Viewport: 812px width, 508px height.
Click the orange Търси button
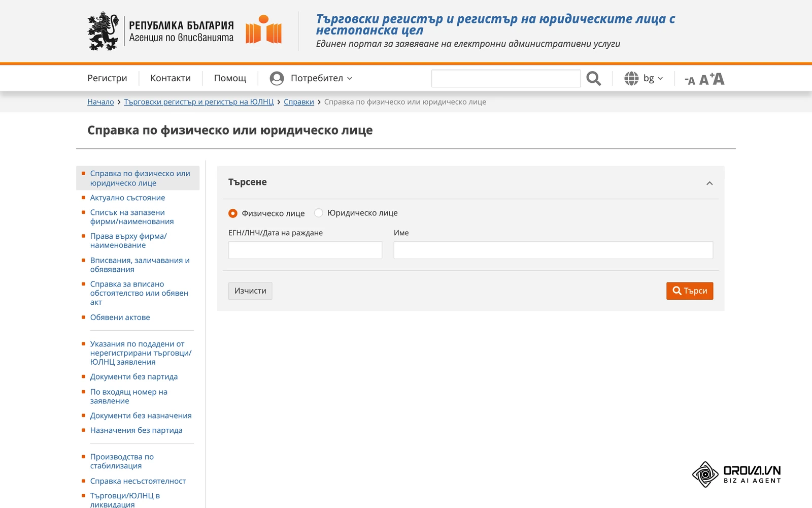[690, 291]
